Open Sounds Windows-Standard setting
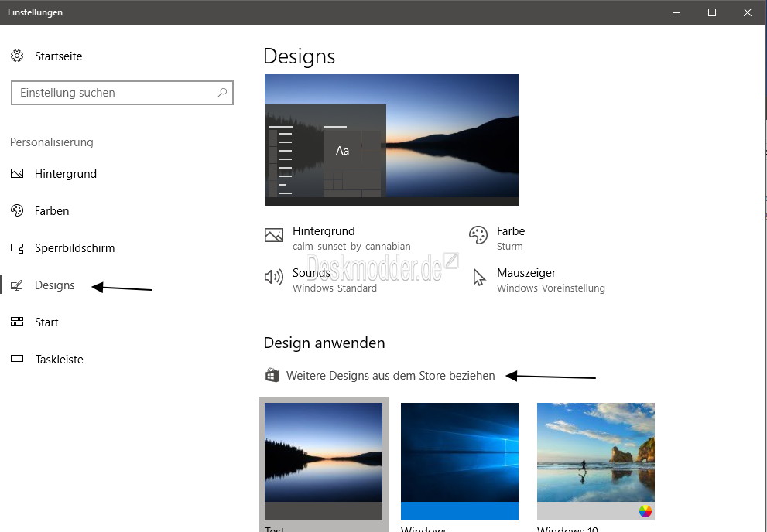767x532 pixels. click(x=320, y=280)
